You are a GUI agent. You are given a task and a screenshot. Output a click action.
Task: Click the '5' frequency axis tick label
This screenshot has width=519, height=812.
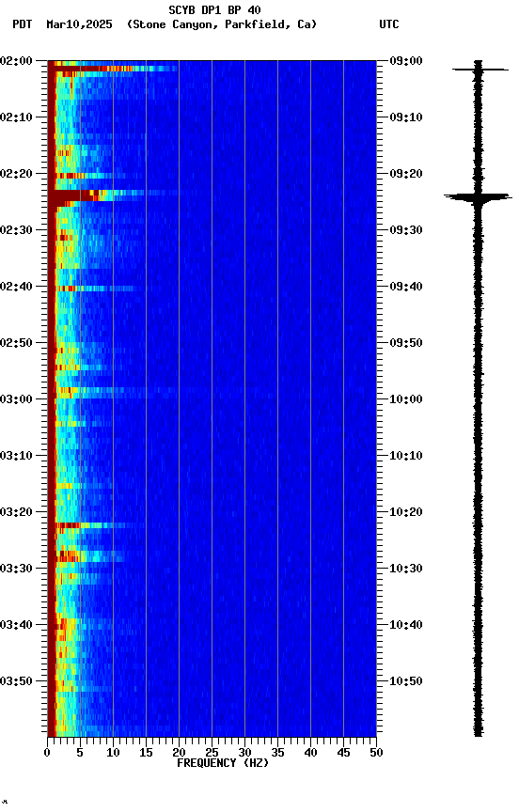[80, 753]
